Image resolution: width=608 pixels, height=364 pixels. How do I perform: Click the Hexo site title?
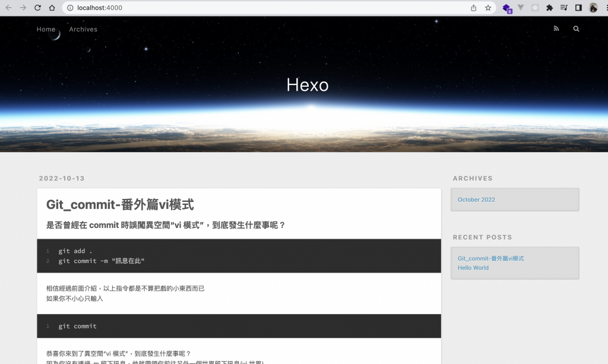(308, 85)
